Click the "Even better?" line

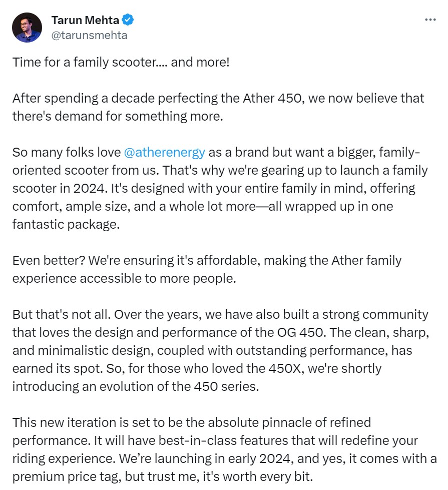(x=207, y=261)
